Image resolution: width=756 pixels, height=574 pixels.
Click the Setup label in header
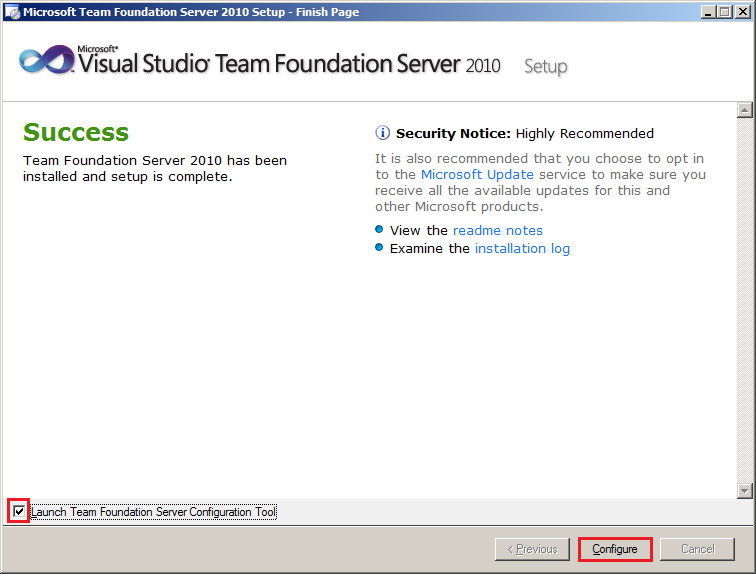(546, 67)
